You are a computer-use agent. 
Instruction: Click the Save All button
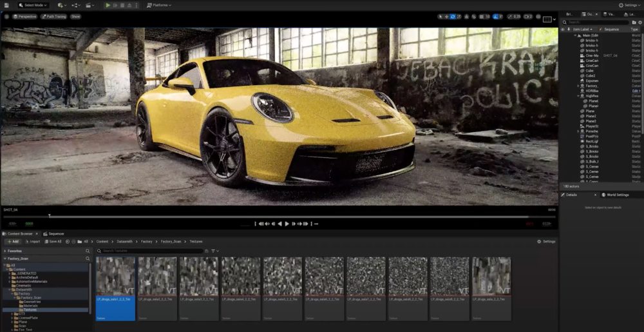pos(53,242)
